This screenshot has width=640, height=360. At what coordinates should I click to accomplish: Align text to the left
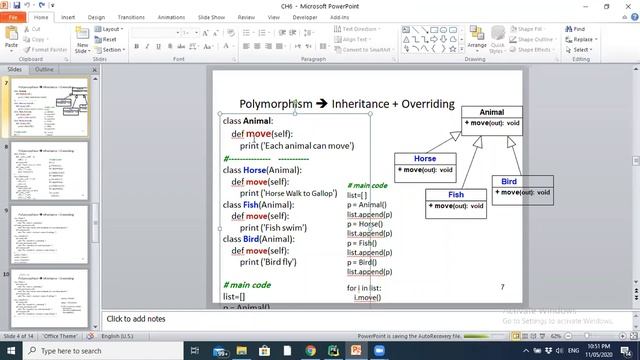(x=246, y=47)
